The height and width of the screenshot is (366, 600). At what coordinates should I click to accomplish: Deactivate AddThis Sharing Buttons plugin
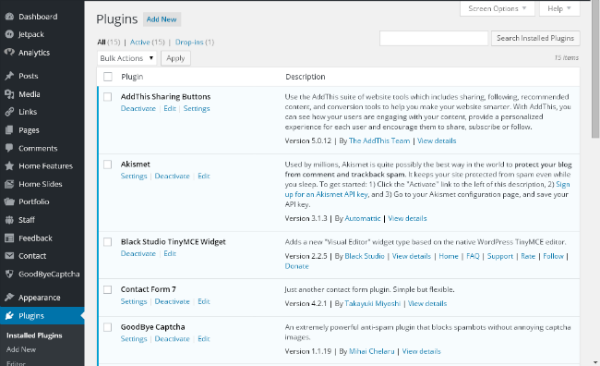tap(138, 109)
